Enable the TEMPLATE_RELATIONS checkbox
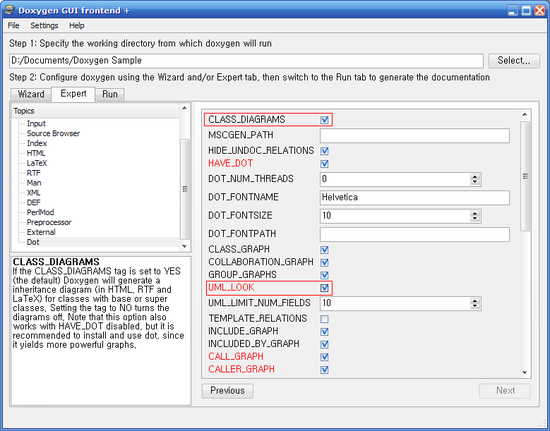This screenshot has width=550, height=431. [324, 319]
